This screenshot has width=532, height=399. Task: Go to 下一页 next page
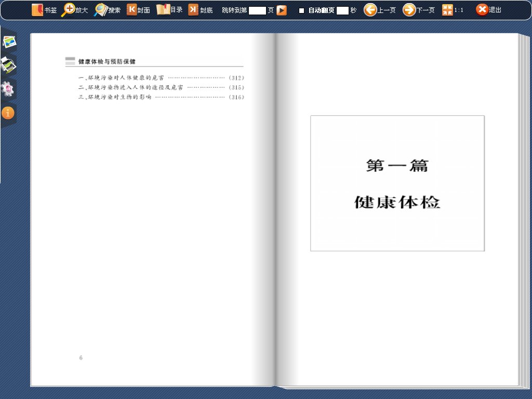(x=419, y=10)
